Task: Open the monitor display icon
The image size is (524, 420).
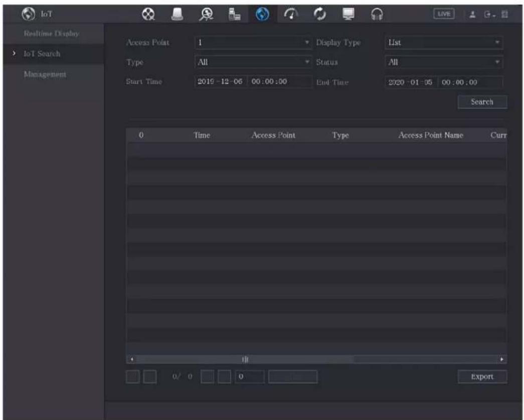Action: (348, 14)
